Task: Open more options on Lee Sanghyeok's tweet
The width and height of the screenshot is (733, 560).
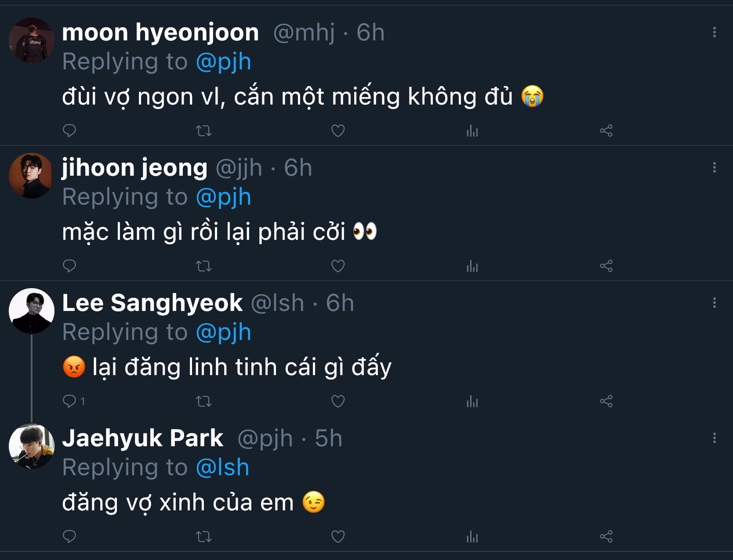Action: (x=714, y=303)
